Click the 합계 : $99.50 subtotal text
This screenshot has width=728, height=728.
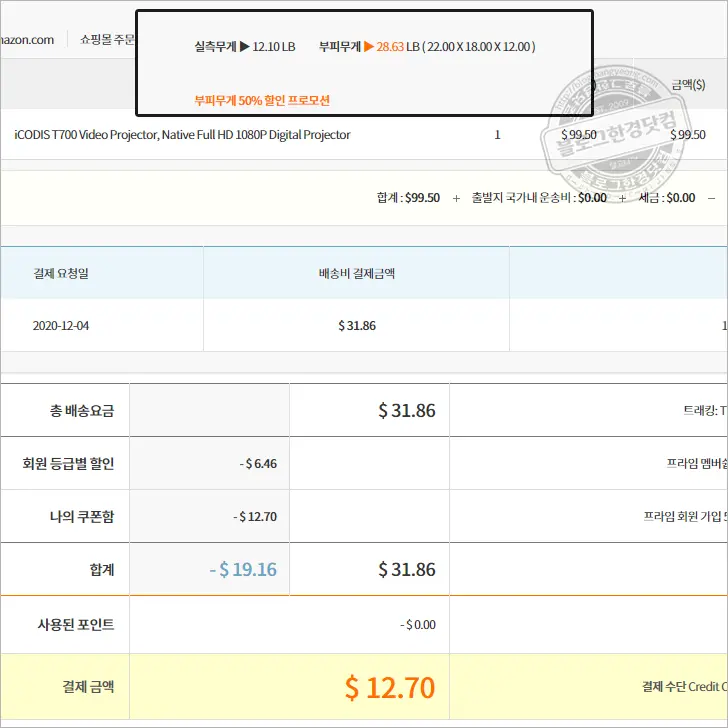[408, 198]
